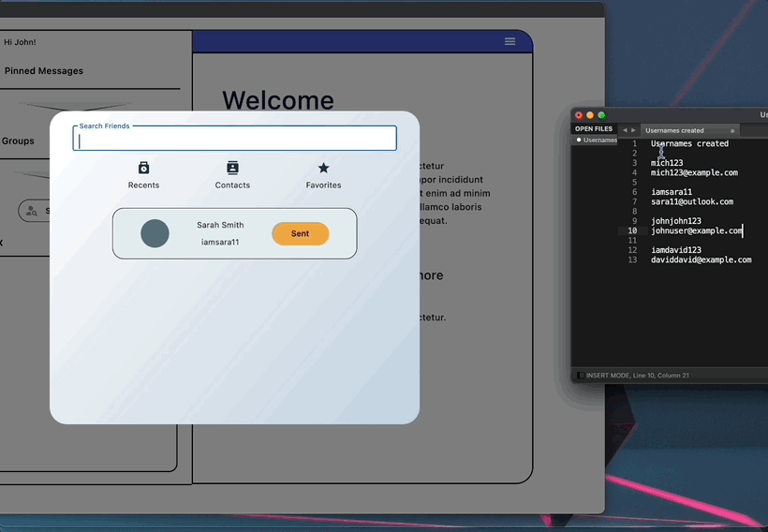This screenshot has width=768, height=532.
Task: Open the Contacts icon in the dialog
Action: [x=232, y=168]
